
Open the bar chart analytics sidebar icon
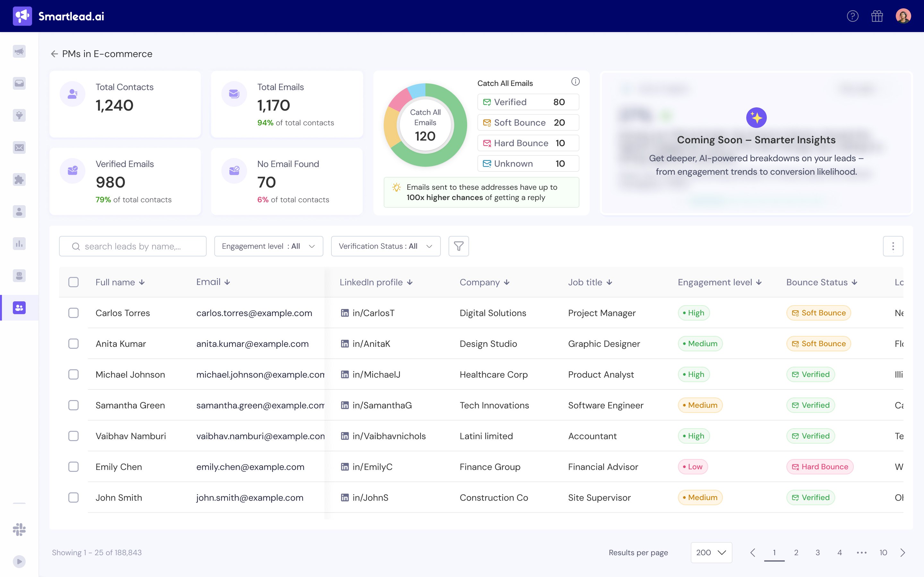click(19, 244)
